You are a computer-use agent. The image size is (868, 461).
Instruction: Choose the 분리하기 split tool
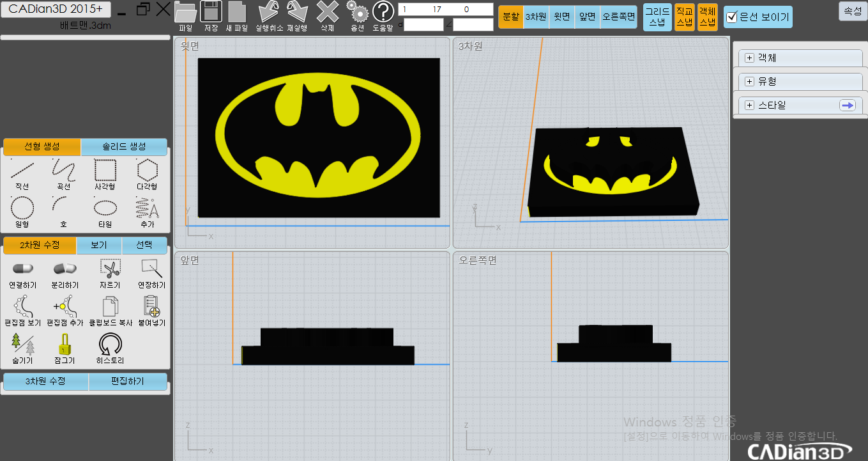(x=65, y=274)
